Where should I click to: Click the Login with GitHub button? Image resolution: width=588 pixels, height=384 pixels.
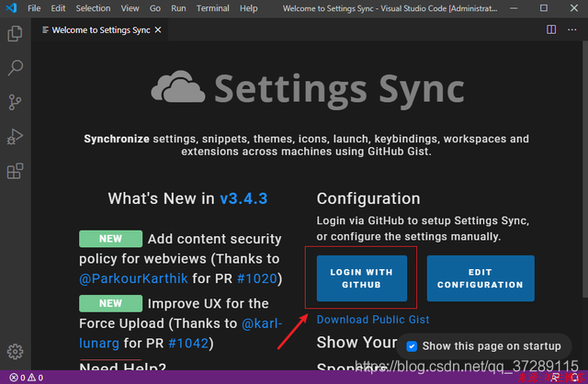[361, 278]
